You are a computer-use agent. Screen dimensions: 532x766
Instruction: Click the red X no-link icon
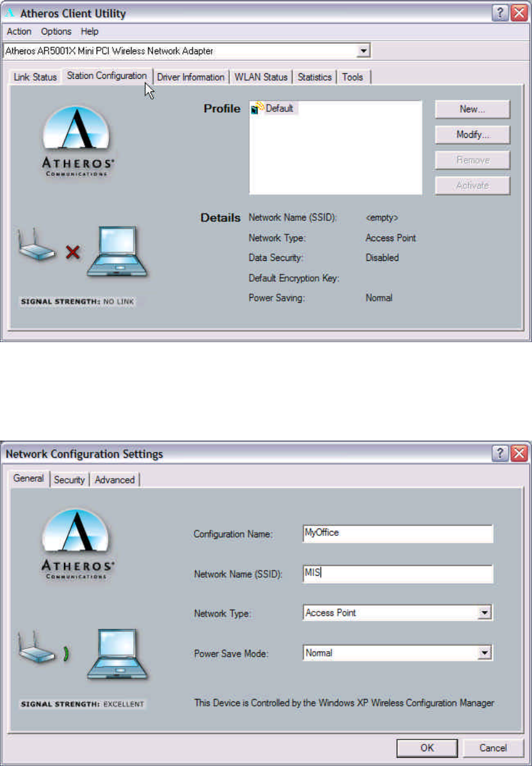73,252
